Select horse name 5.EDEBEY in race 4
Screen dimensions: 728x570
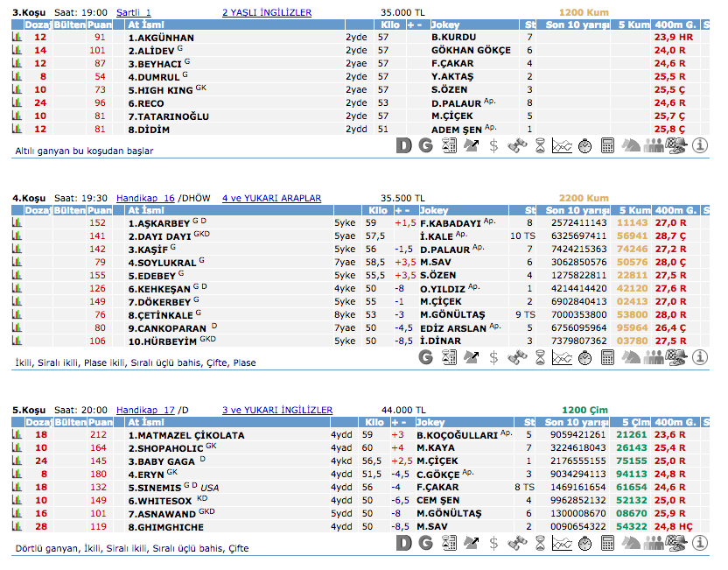(153, 276)
